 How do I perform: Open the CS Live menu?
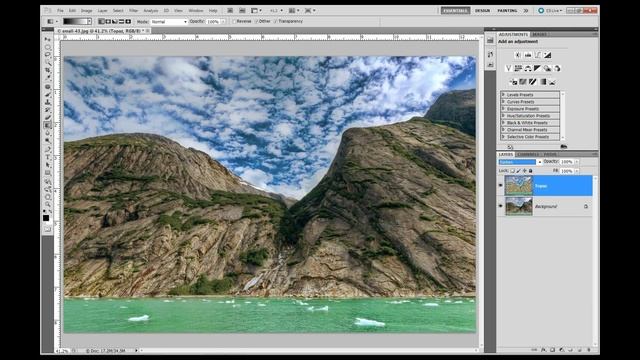(x=551, y=11)
